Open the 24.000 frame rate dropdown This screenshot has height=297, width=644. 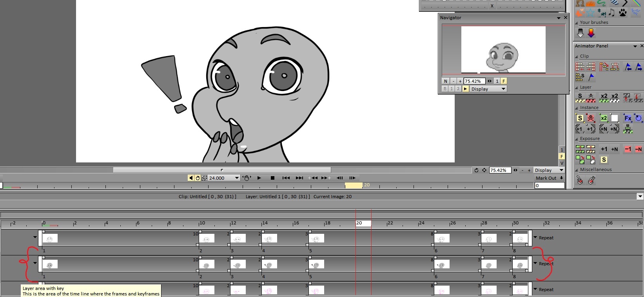pyautogui.click(x=237, y=178)
